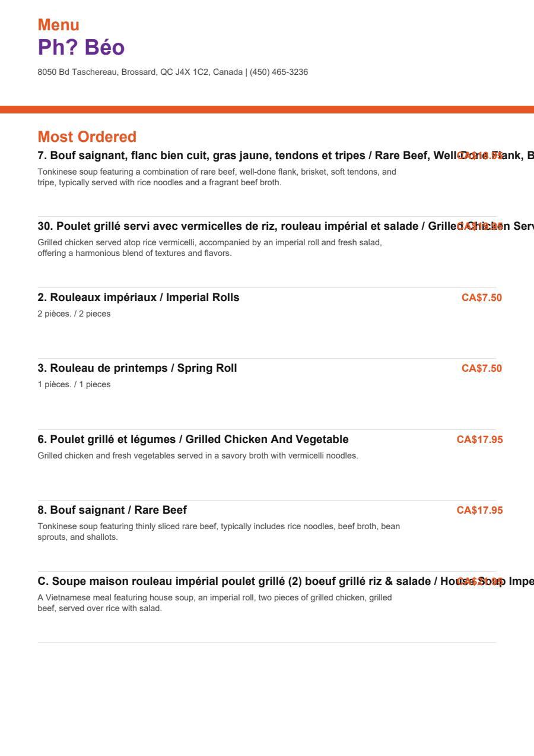The width and height of the screenshot is (534, 756).
Task: Open 6. Poulet grillé et légumes item
Action: coord(193,439)
